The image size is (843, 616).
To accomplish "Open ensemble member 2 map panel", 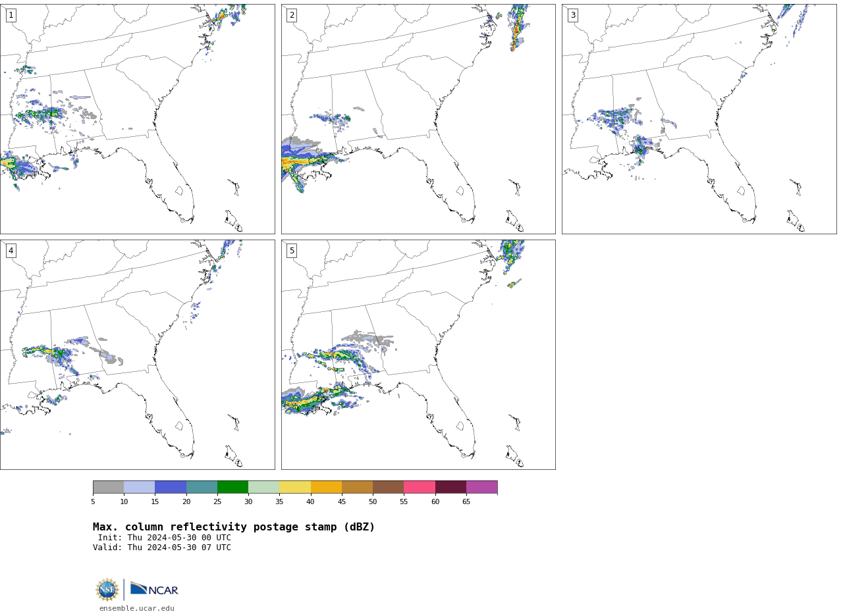I will click(418, 119).
